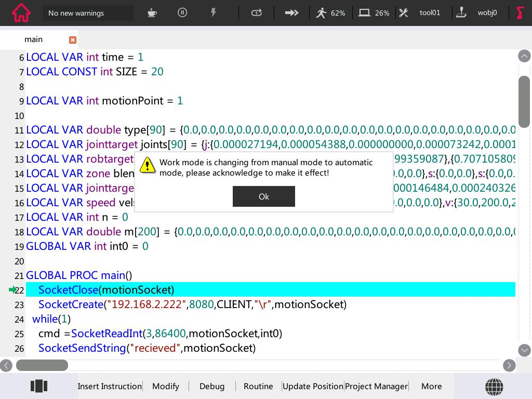
Task: Acknowledge the mode change with Ok
Action: [263, 196]
